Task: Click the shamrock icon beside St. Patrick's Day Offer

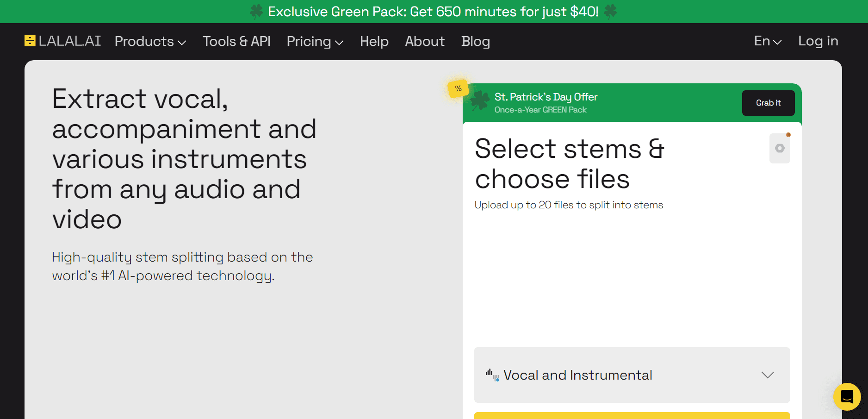Action: tap(480, 100)
